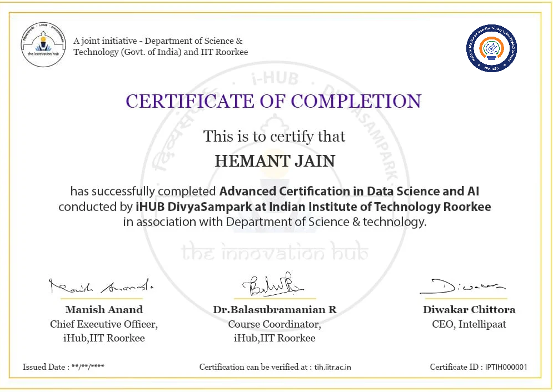Click the name Manish Anand
Image resolution: width=553 pixels, height=392 pixels.
[x=104, y=310]
